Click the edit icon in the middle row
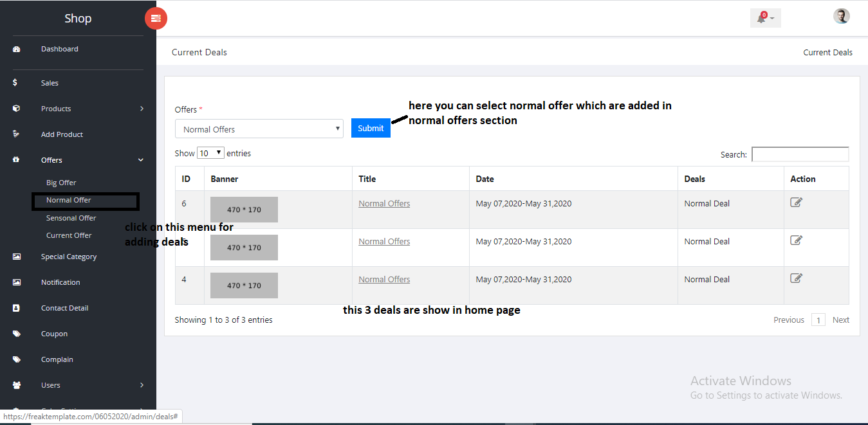The image size is (868, 425). 796,240
